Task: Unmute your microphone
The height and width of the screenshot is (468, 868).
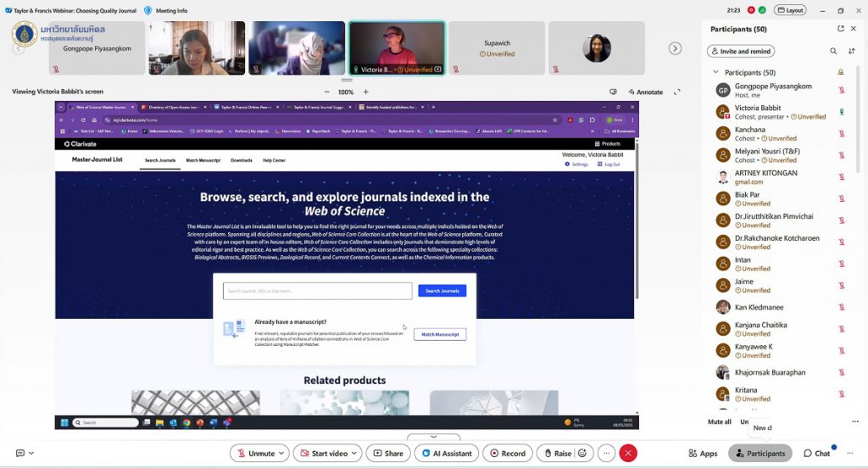Action: (x=254, y=454)
